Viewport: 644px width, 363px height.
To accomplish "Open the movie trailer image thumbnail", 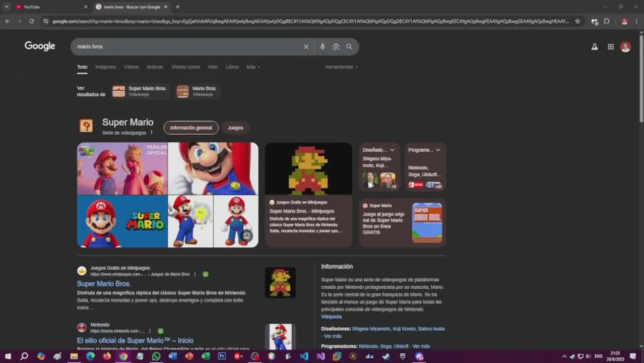I will click(x=122, y=168).
